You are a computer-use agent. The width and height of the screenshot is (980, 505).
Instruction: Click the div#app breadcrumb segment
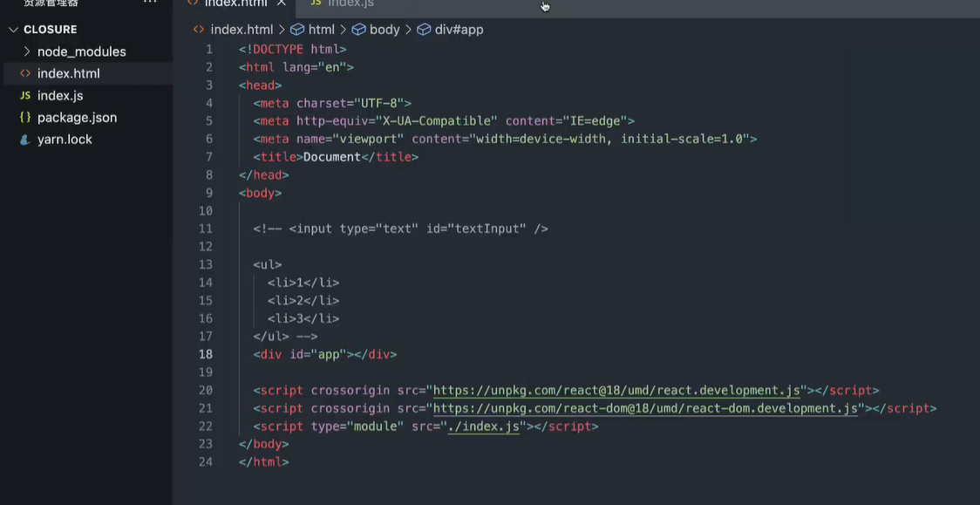pos(459,30)
